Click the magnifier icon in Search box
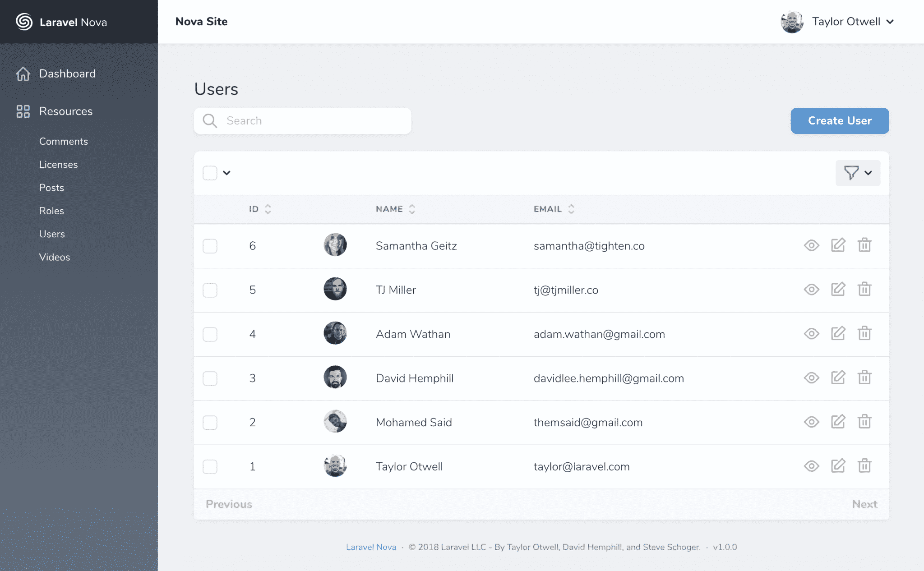 [210, 121]
